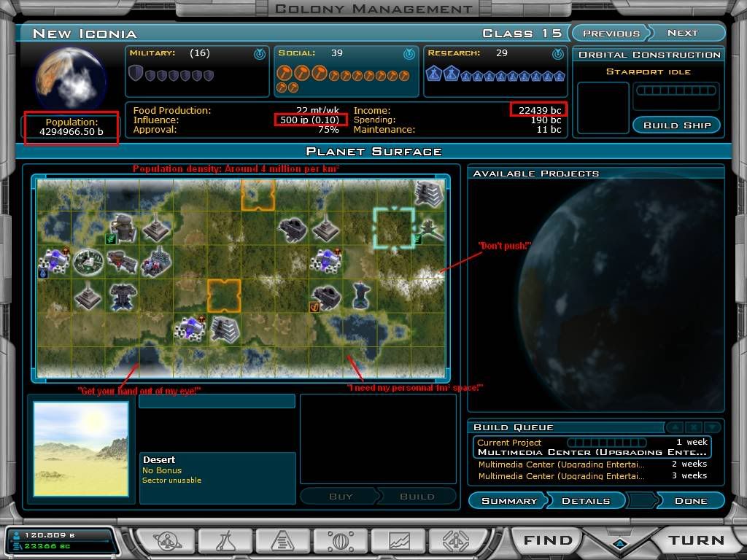Select the orange-bordered tile on the top row
Image resolution: width=747 pixels, height=560 pixels.
pos(258,195)
